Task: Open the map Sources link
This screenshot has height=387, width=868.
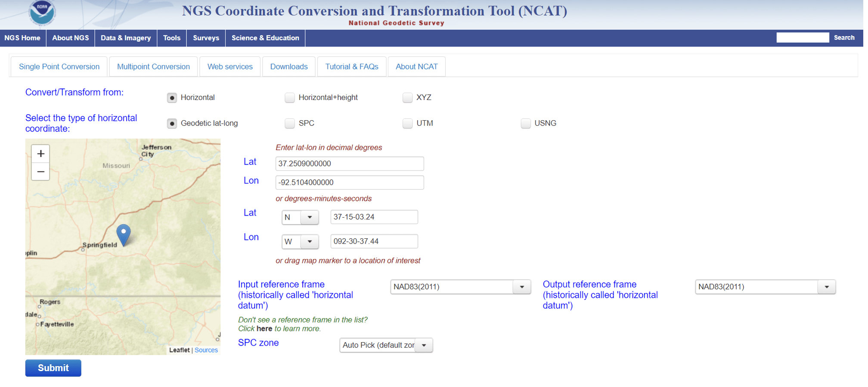Action: [x=206, y=350]
